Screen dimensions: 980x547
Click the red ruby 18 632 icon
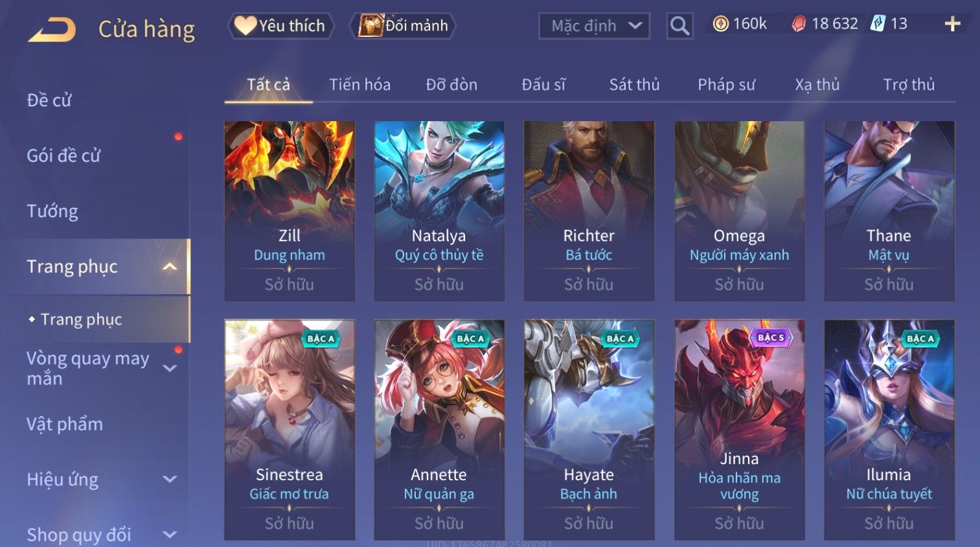point(799,24)
